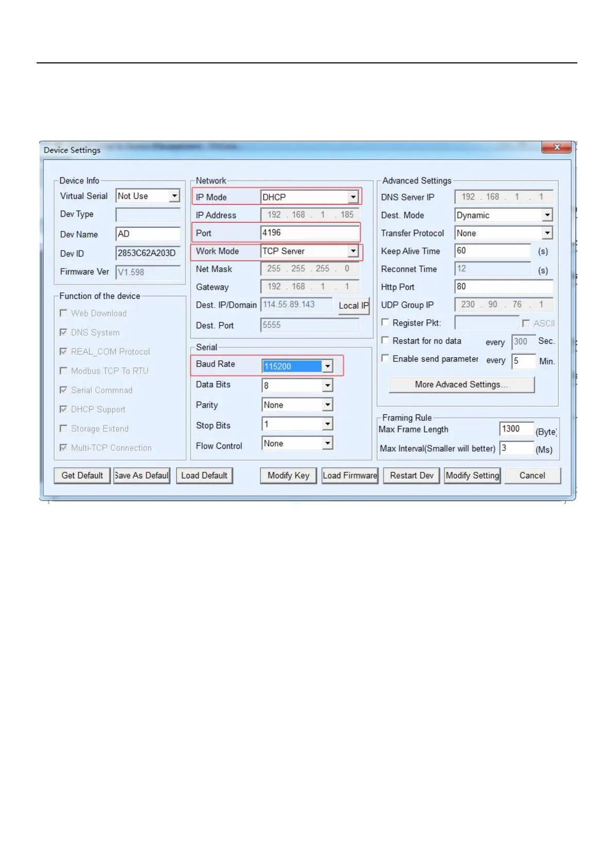This screenshot has width=614, height=868.
Task: Click the Gateway field
Action: point(310,287)
